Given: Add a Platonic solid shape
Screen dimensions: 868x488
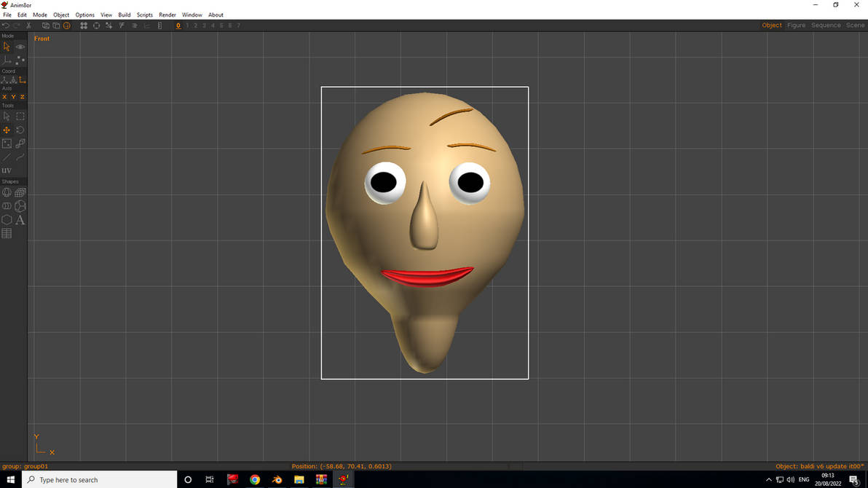Looking at the screenshot, I should (x=20, y=206).
